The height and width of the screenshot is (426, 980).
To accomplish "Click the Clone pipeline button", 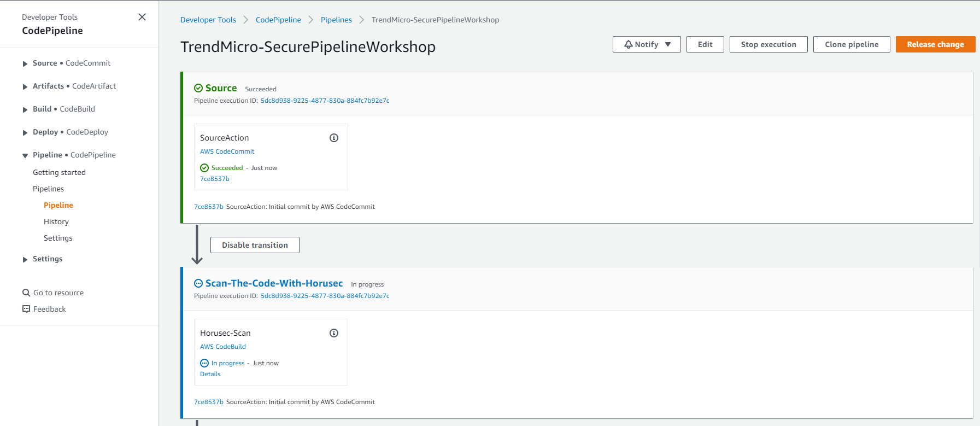I will click(x=852, y=44).
